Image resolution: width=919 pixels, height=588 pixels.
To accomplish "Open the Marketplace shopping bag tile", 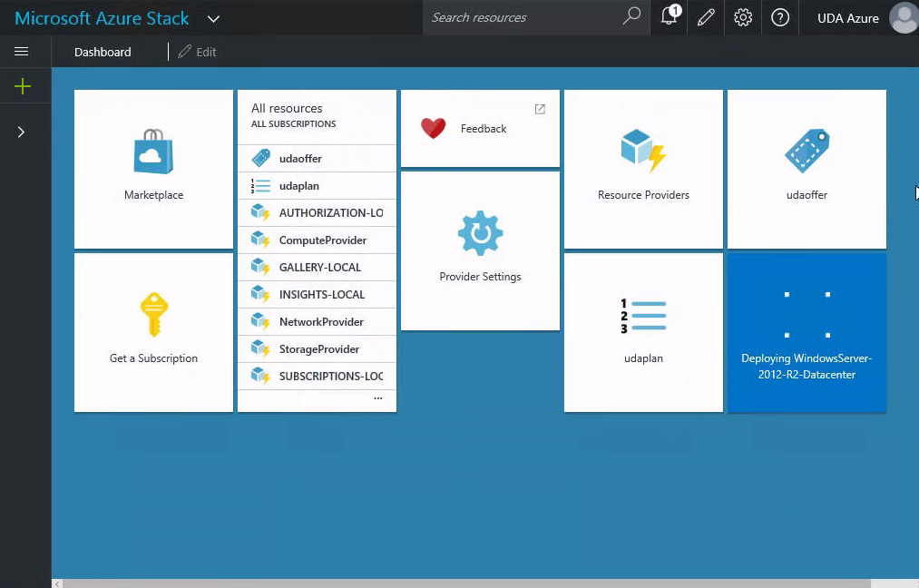I will [x=153, y=168].
